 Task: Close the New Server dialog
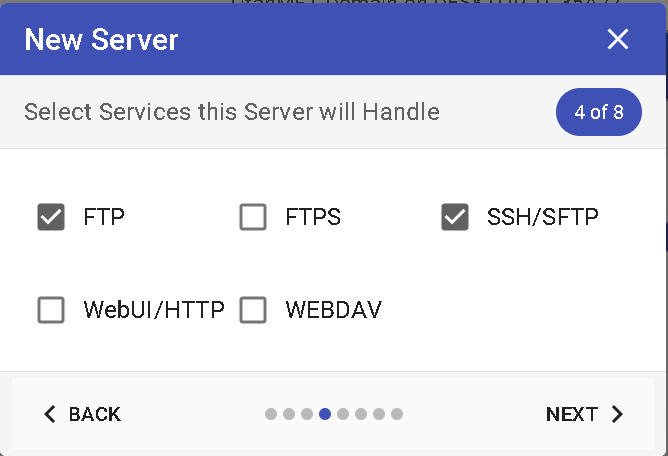[618, 39]
